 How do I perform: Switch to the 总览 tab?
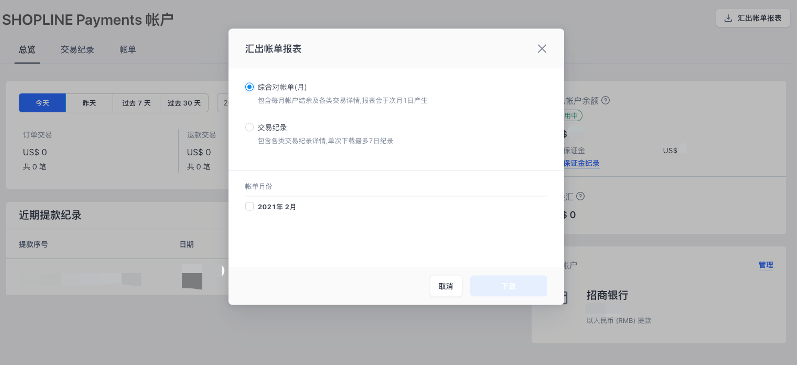click(x=27, y=50)
